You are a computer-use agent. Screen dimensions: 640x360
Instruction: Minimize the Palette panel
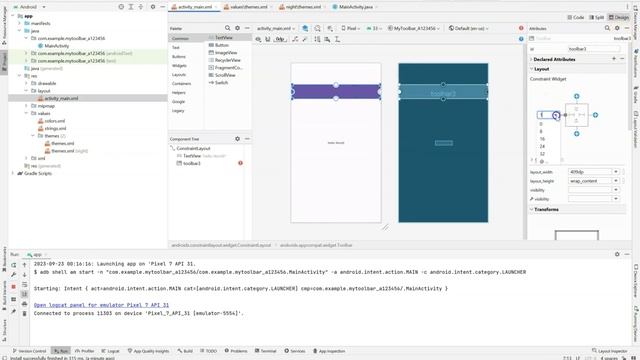247,28
